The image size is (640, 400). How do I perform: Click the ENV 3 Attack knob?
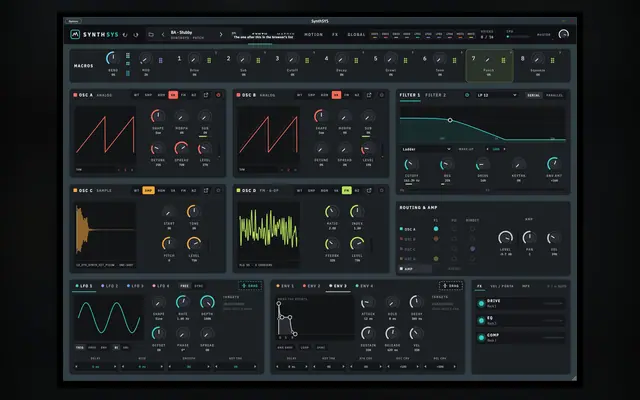pos(368,302)
